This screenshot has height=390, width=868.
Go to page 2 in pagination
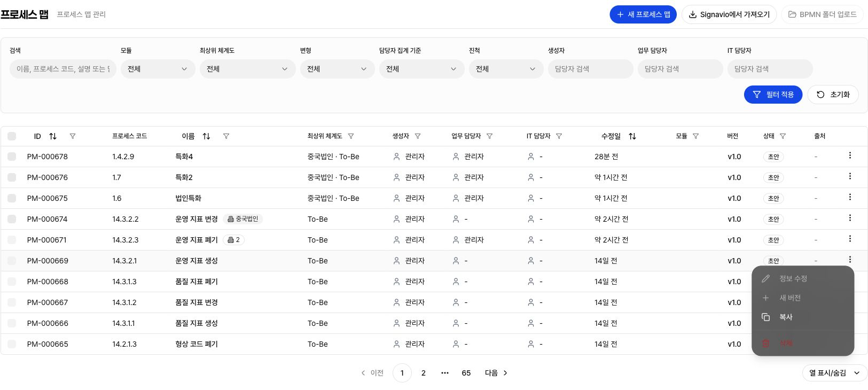(x=424, y=373)
